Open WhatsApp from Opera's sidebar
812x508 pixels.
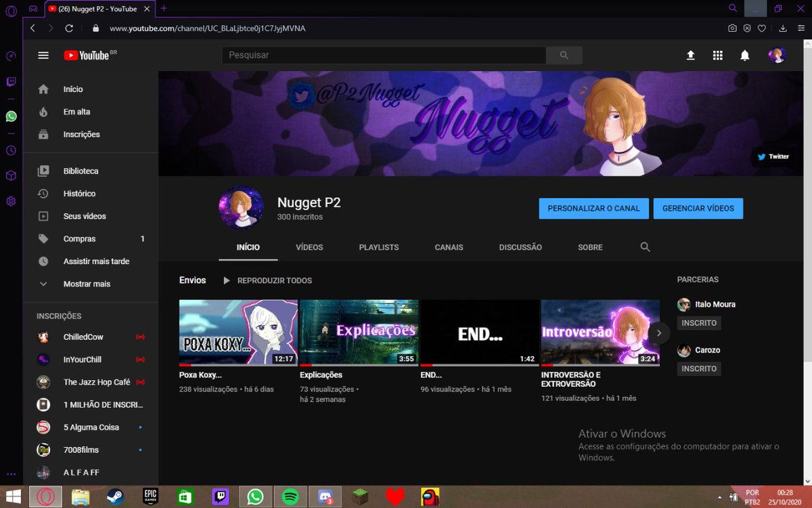point(10,116)
